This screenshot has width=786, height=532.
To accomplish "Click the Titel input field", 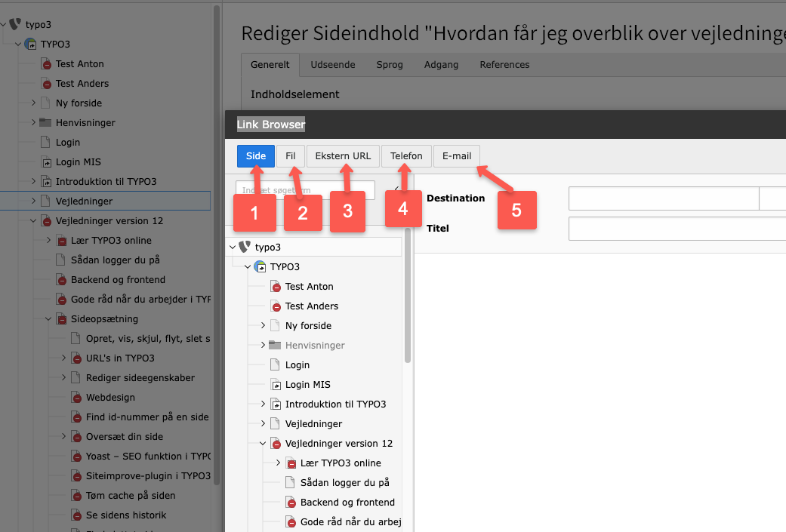I will (677, 228).
